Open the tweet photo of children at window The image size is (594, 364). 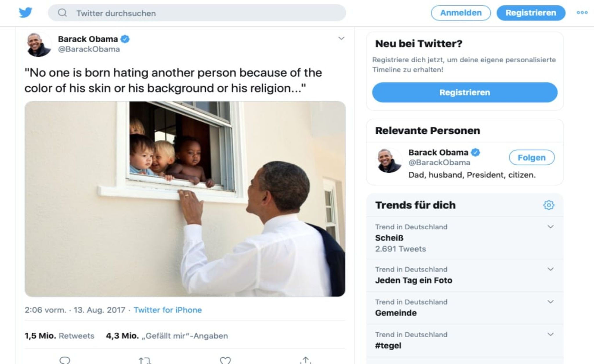[185, 199]
